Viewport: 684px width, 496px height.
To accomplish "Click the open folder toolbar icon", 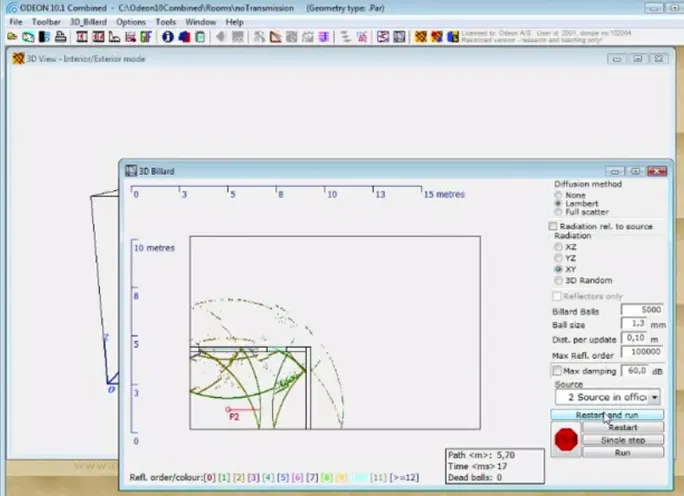I will coord(12,37).
